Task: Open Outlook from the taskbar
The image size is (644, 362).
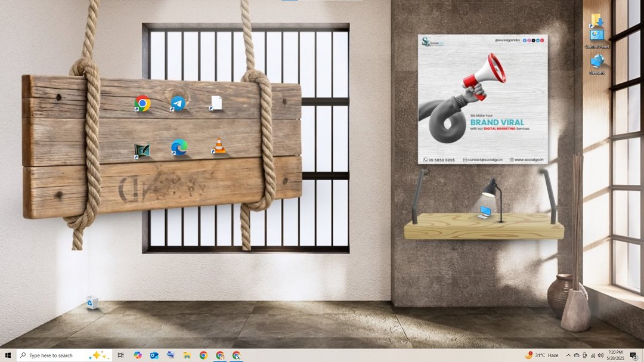Action: pyautogui.click(x=154, y=355)
